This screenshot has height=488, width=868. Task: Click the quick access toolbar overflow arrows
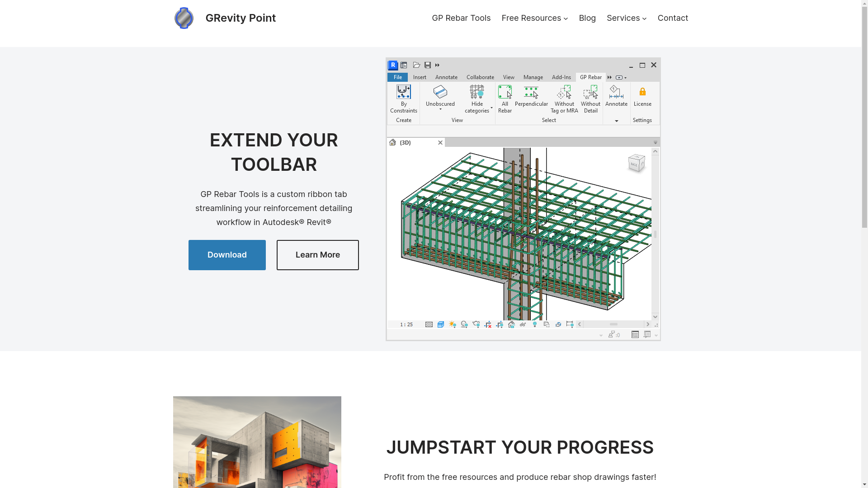pos(437,65)
